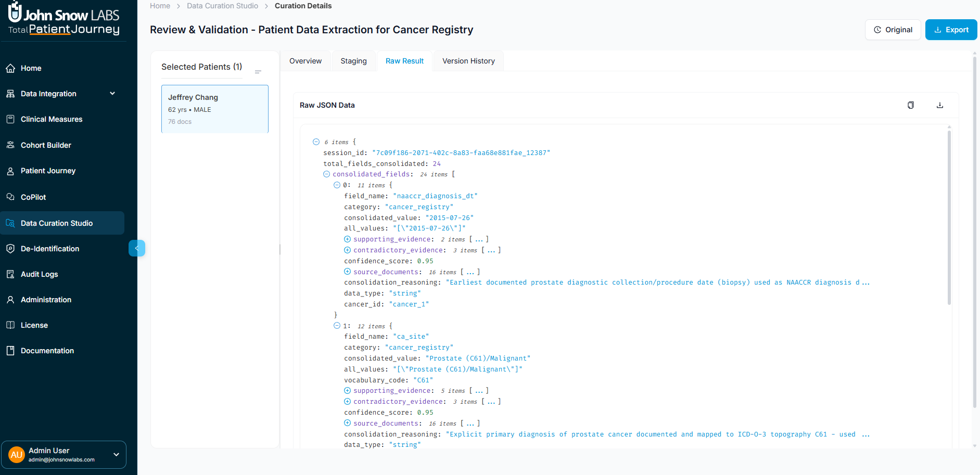Copy raw JSON data to clipboard icon

click(910, 105)
